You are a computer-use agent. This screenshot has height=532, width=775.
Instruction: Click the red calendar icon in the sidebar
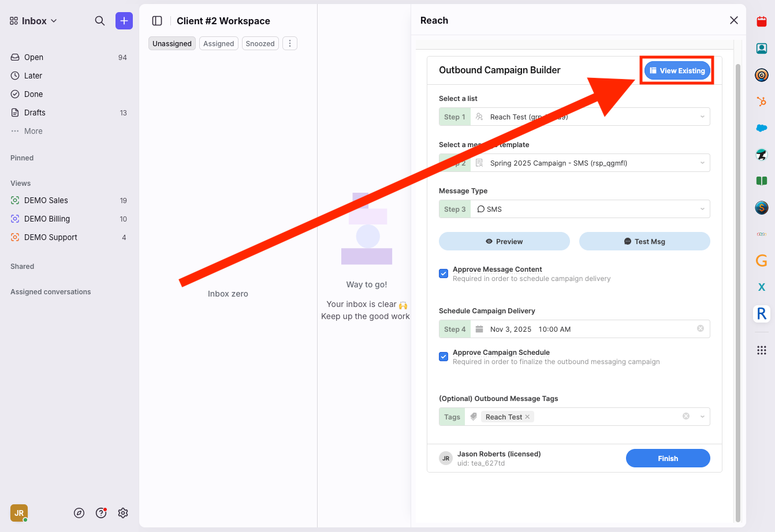pyautogui.click(x=761, y=22)
